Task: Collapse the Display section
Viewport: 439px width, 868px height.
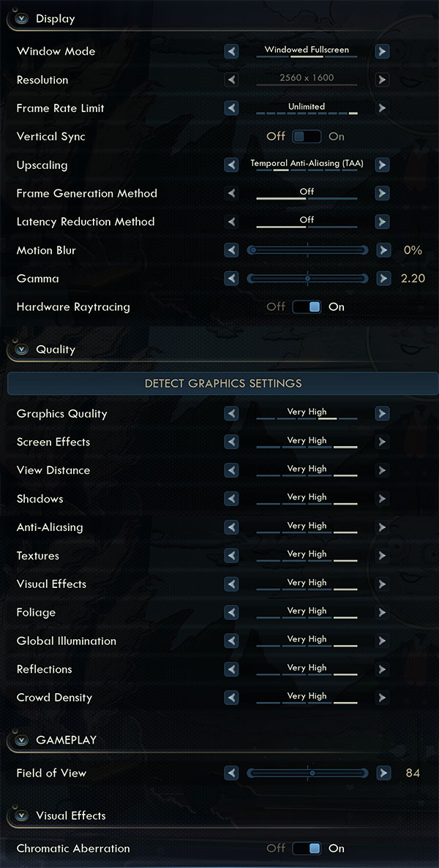Action: click(21, 19)
